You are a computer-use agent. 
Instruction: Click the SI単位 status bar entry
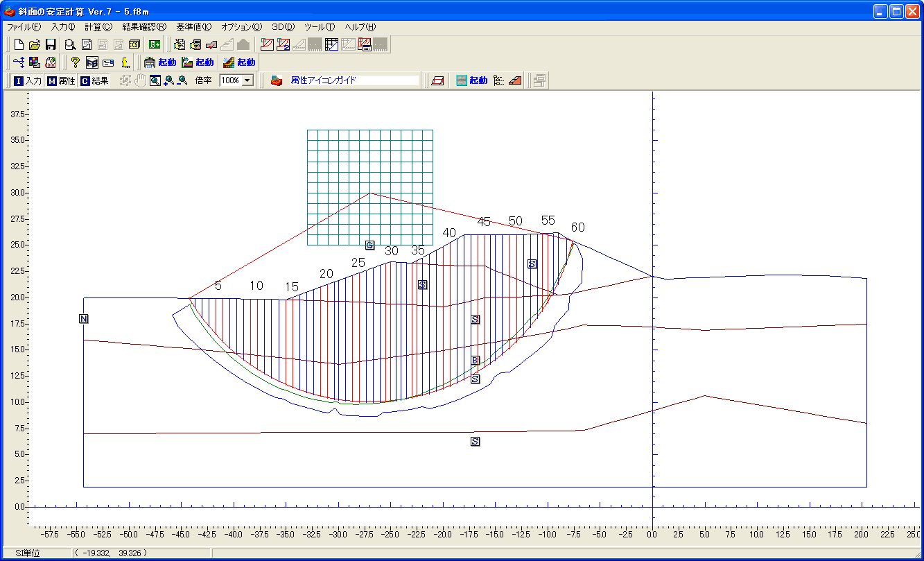(28, 553)
